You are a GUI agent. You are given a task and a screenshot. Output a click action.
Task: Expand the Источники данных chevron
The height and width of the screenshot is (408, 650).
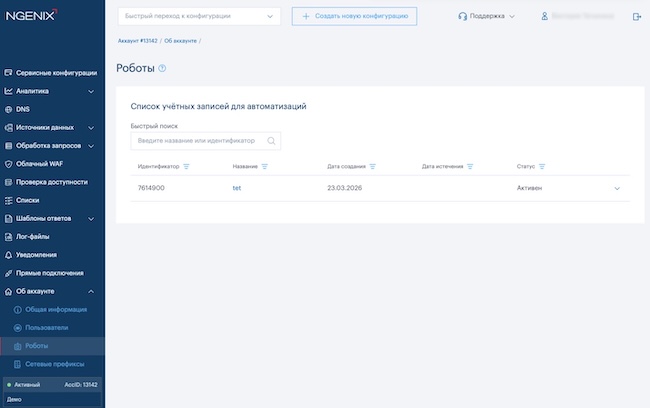click(x=91, y=128)
